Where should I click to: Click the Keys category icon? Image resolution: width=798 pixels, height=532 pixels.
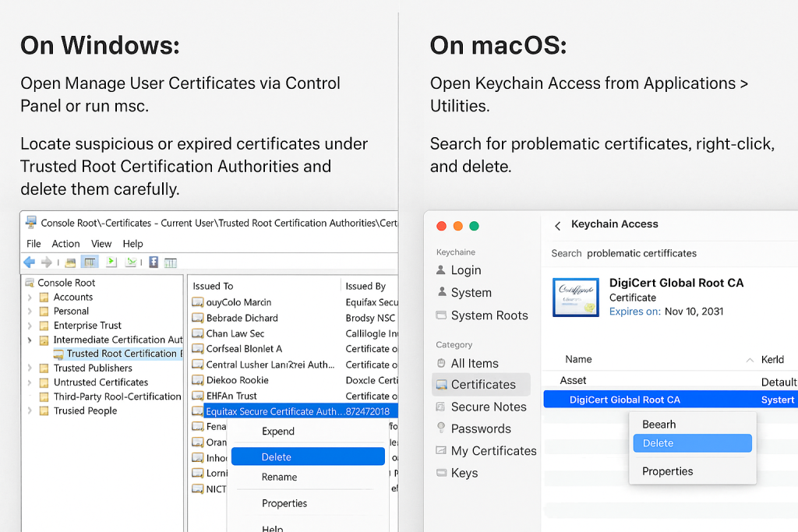[x=441, y=473]
